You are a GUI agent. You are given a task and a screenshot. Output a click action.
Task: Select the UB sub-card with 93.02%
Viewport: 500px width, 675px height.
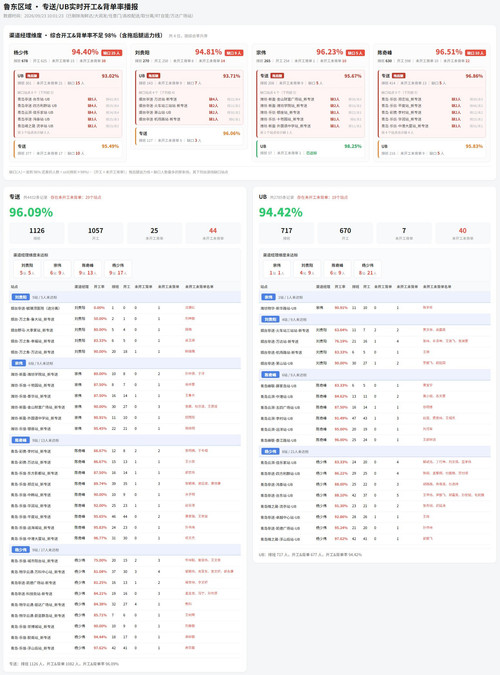coord(68,104)
